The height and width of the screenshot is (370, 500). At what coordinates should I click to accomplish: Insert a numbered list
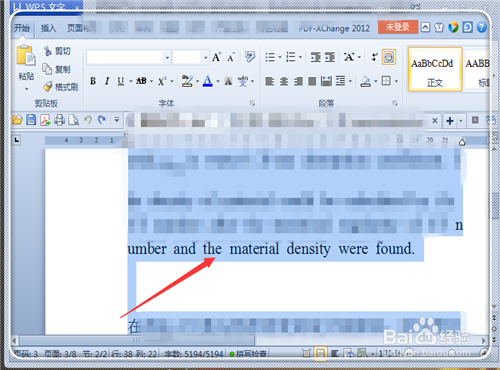[x=291, y=57]
